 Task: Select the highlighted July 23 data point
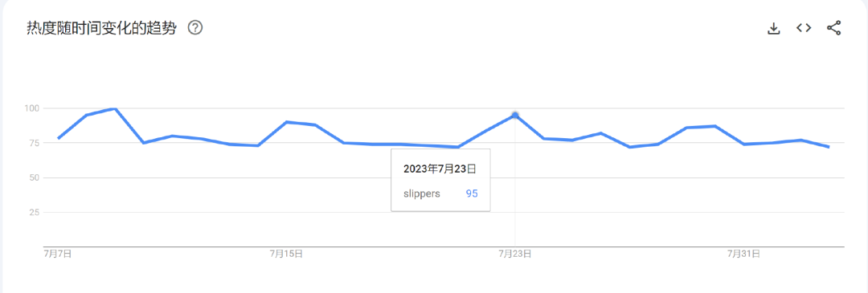(515, 115)
